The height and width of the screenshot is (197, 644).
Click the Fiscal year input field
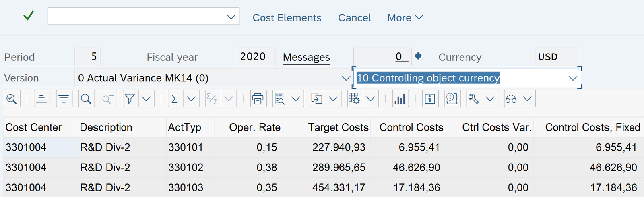tap(255, 57)
